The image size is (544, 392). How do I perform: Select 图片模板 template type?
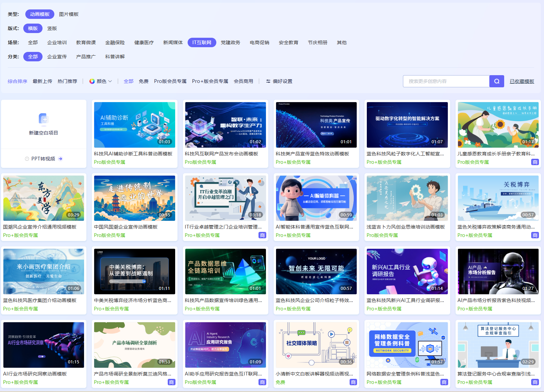(69, 14)
